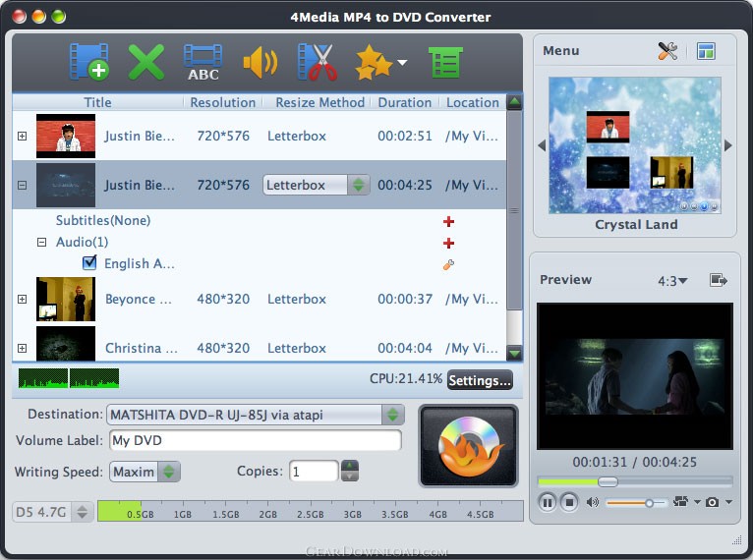This screenshot has height=560, width=753.
Task: Click the Volume Label input field
Action: 256,440
